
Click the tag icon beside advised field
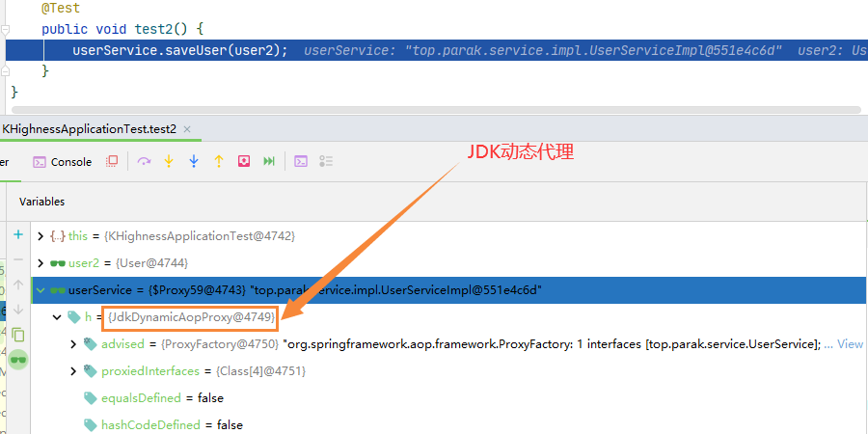(91, 343)
